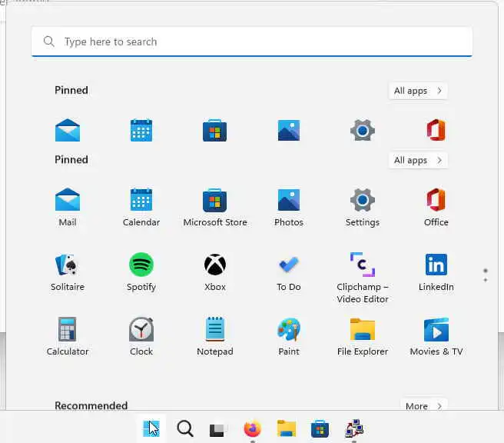Screen dimensions: 504x443
Task: Launch the LinkedIn app
Action: point(436,272)
